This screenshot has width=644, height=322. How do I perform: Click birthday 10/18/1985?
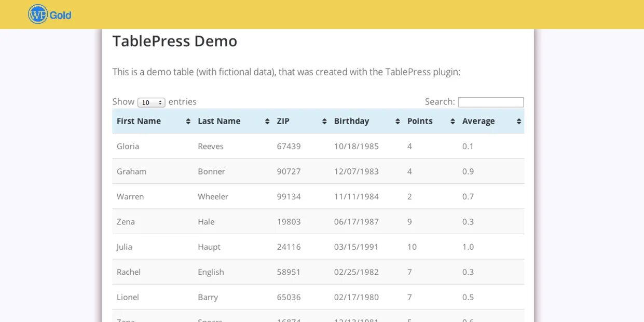pyautogui.click(x=357, y=146)
